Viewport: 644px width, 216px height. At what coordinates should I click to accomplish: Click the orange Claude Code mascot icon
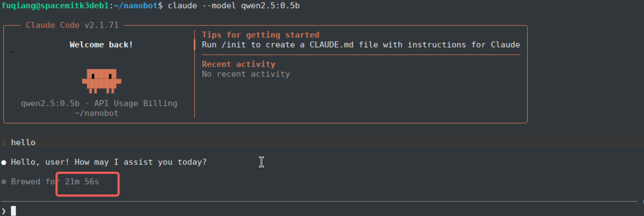point(101,81)
